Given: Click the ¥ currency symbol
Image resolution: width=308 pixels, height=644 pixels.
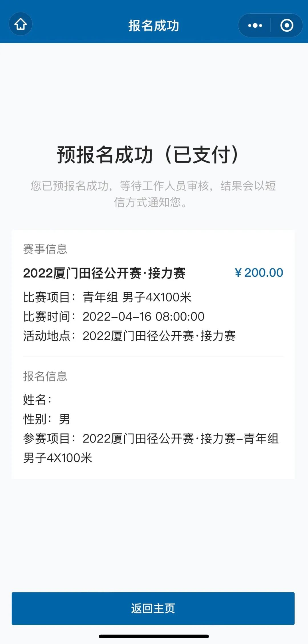Looking at the screenshot, I should tap(238, 273).
